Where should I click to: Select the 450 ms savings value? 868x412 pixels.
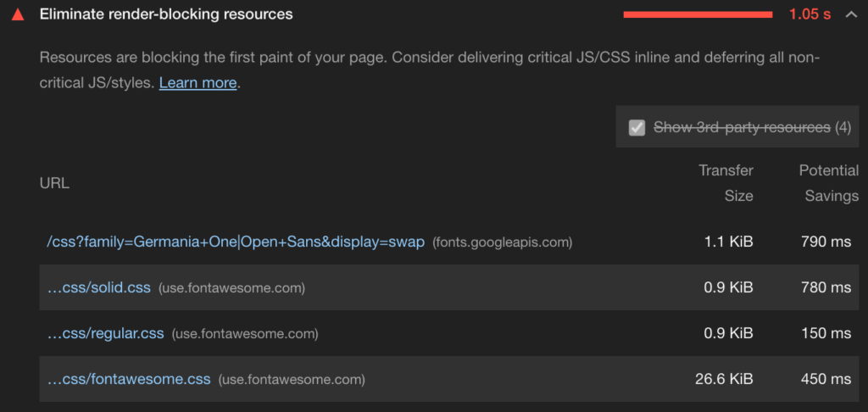[x=826, y=380]
